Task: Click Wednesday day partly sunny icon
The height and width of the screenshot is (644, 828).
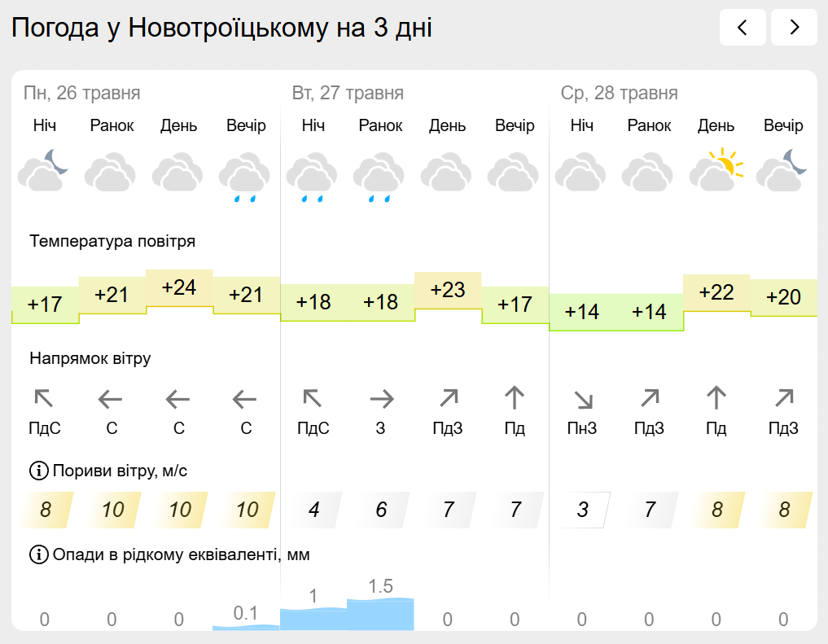Action: tap(716, 170)
